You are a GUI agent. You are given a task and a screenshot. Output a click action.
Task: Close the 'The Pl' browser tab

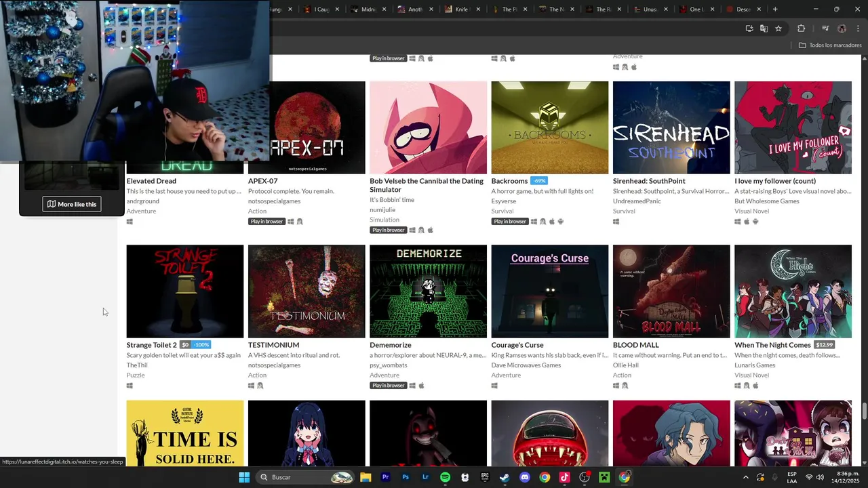coord(525,9)
